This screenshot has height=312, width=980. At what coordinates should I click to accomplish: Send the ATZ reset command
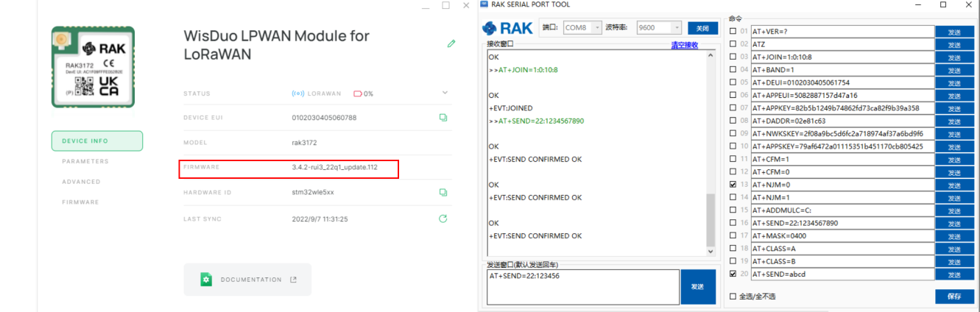954,44
